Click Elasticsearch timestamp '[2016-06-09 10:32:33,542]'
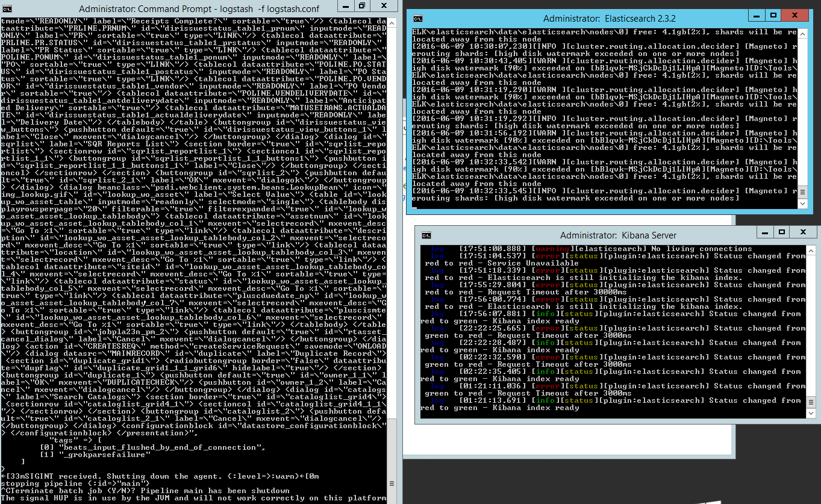The height and width of the screenshot is (504, 821). coord(472,162)
